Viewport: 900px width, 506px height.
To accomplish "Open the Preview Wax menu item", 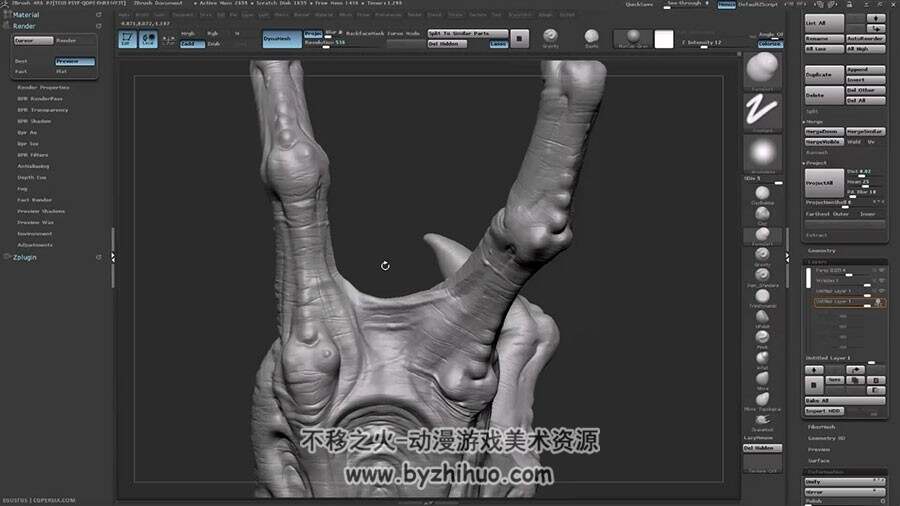I will click(36, 223).
